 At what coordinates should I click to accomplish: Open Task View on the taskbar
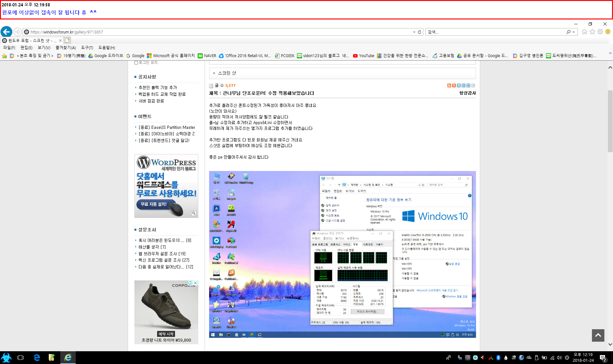point(20,358)
